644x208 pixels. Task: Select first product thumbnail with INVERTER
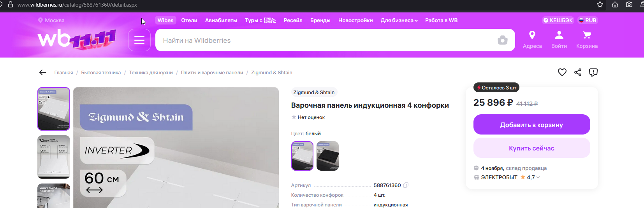coord(54,109)
